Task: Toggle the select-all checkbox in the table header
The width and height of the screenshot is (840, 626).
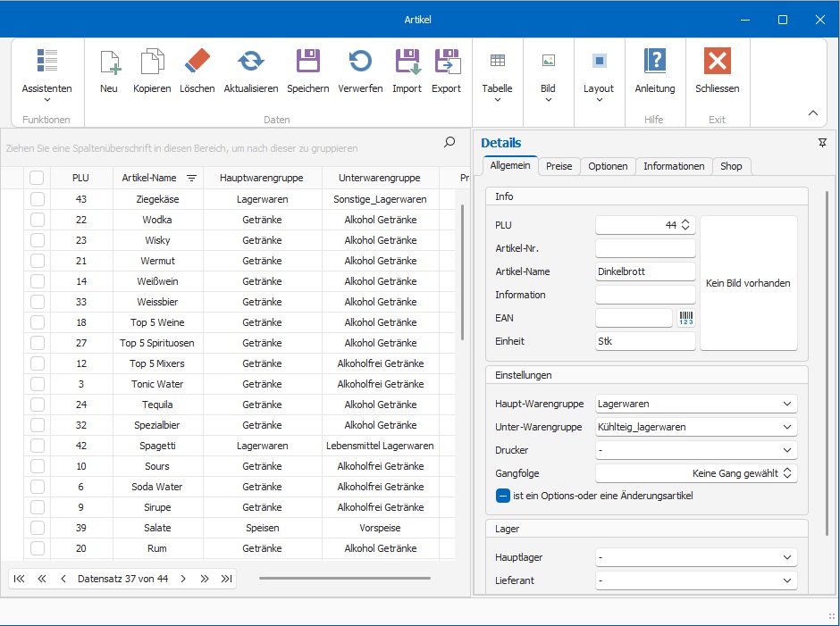Action: 37,178
